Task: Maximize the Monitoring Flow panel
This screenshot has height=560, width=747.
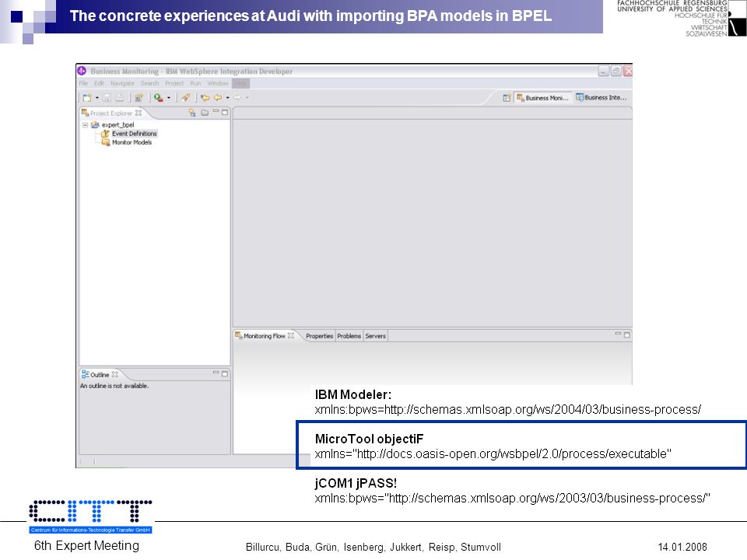Action: coord(627,334)
